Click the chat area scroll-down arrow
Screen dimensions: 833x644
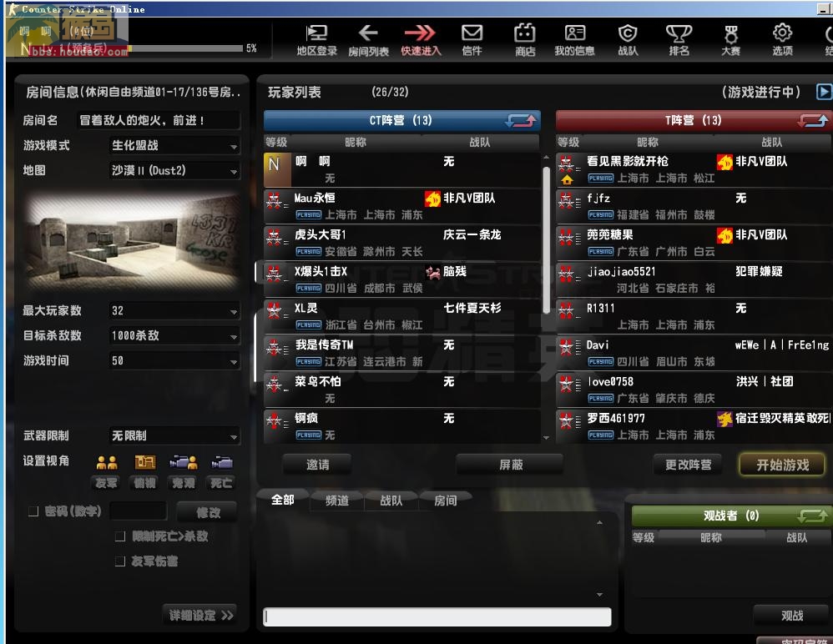click(x=599, y=595)
